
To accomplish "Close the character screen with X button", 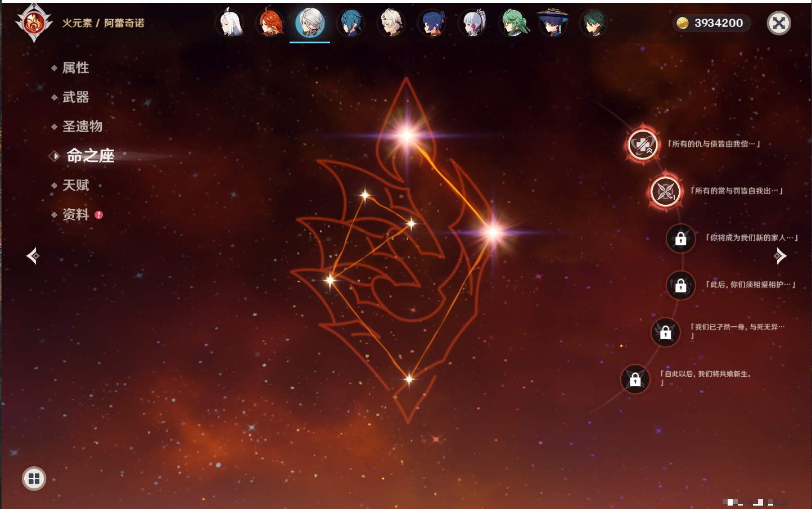I will click(x=779, y=23).
